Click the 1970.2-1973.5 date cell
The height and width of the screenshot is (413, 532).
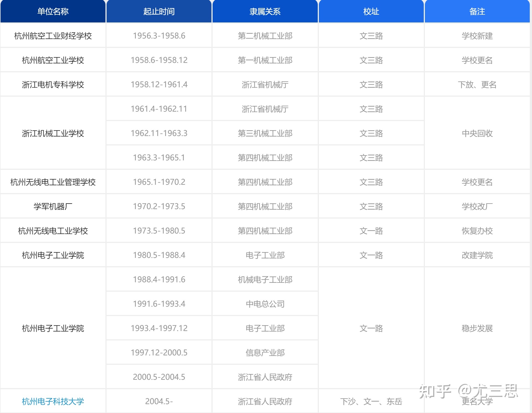(159, 206)
